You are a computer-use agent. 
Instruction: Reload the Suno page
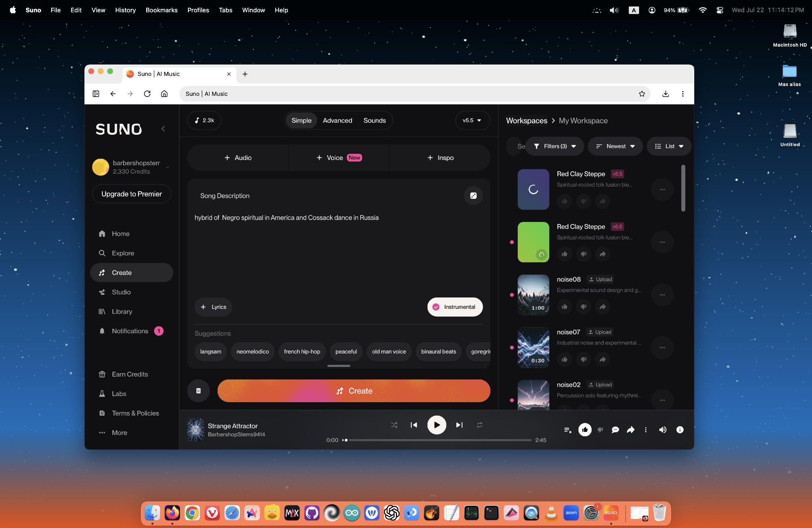point(147,94)
